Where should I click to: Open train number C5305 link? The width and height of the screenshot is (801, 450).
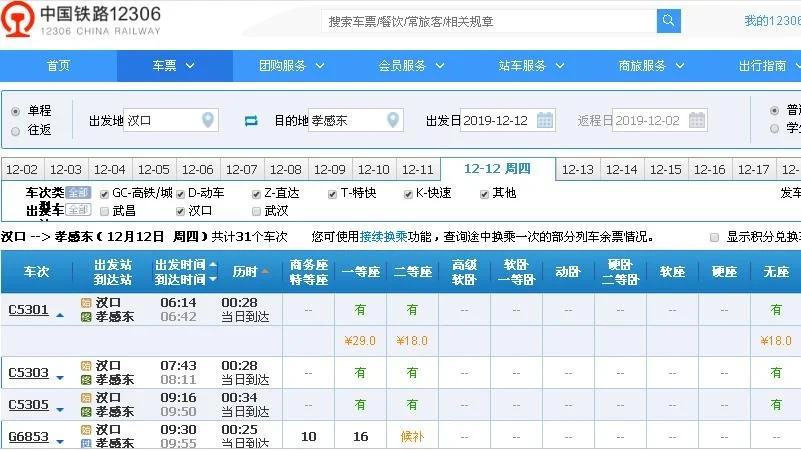(29, 405)
